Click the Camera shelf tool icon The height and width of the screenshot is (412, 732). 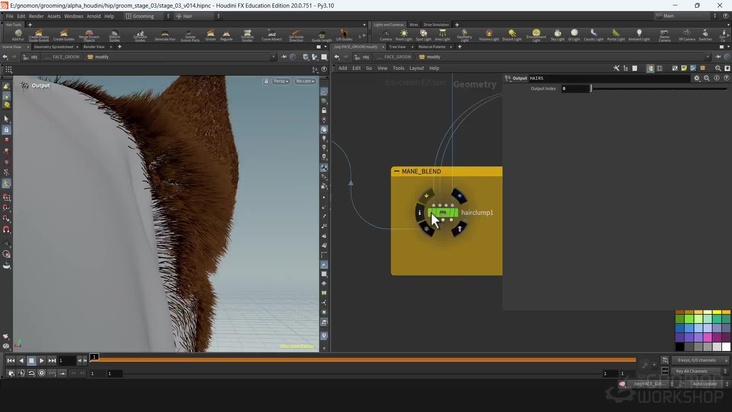click(386, 35)
